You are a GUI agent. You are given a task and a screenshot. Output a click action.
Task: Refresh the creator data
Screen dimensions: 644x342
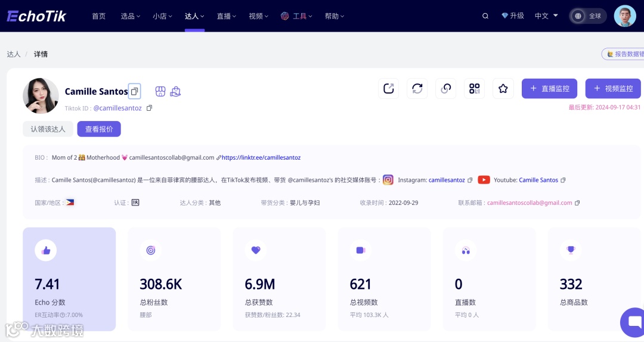(417, 88)
